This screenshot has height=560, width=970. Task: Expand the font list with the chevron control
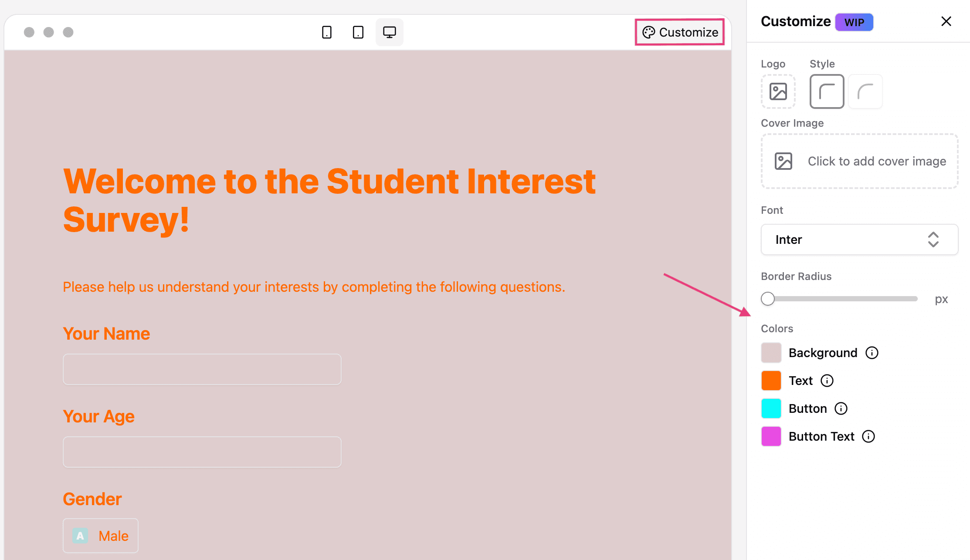click(x=934, y=240)
